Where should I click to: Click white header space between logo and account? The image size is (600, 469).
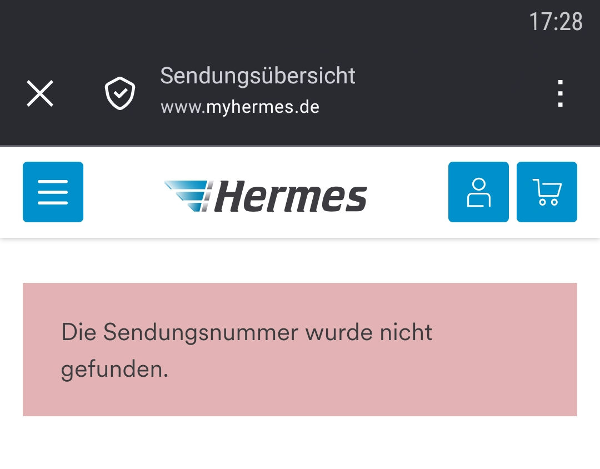pyautogui.click(x=408, y=192)
